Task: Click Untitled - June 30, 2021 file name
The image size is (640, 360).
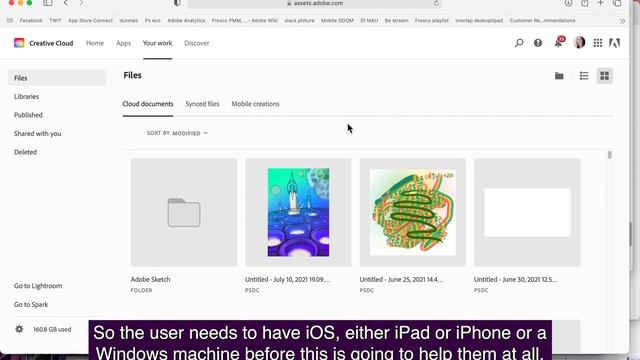Action: click(516, 280)
